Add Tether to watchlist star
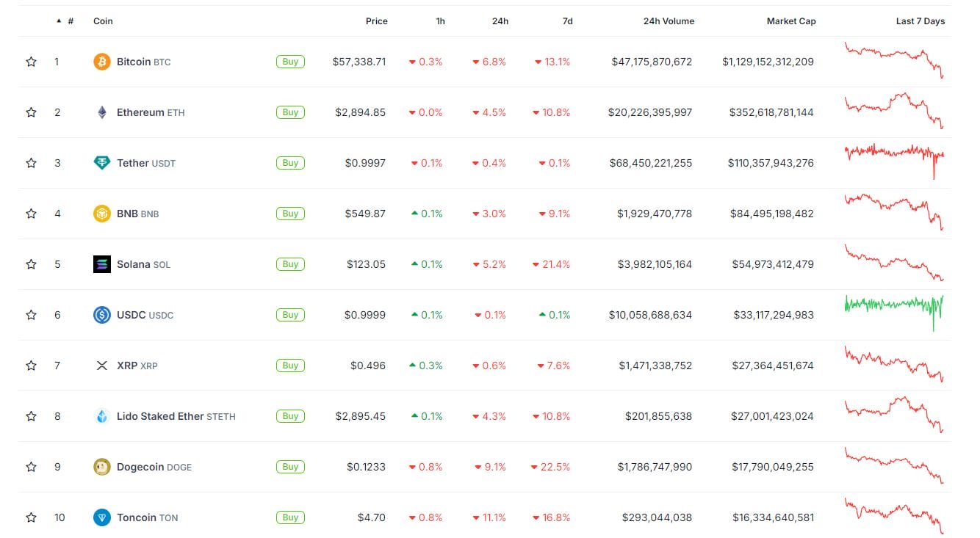Viewport: 980px width, 538px height. coord(31,163)
